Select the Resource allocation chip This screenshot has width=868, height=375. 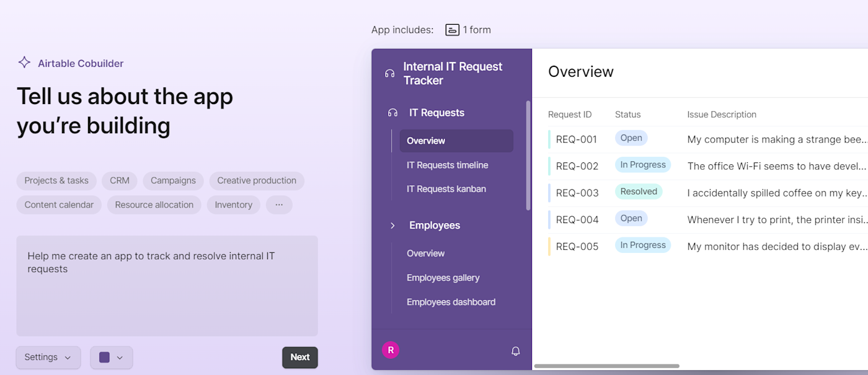coord(154,205)
